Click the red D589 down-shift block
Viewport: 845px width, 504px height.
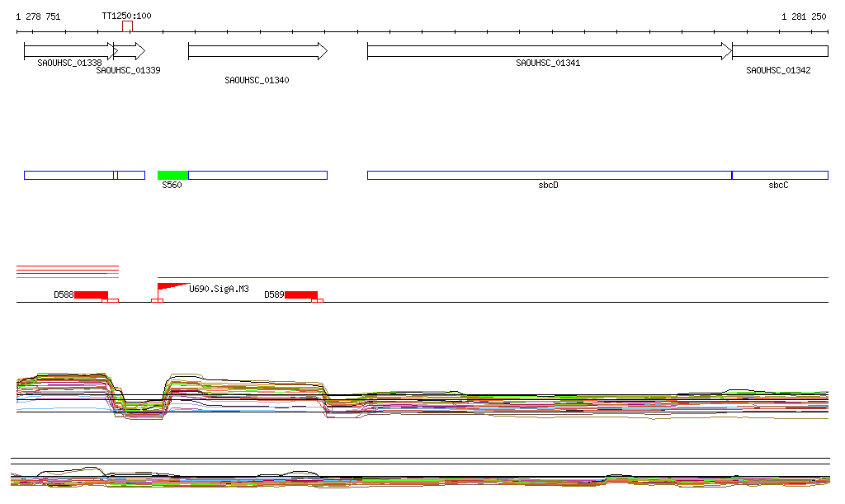pos(300,295)
